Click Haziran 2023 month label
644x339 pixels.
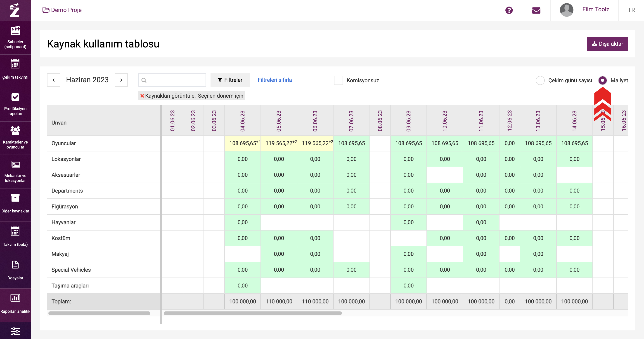(x=87, y=80)
